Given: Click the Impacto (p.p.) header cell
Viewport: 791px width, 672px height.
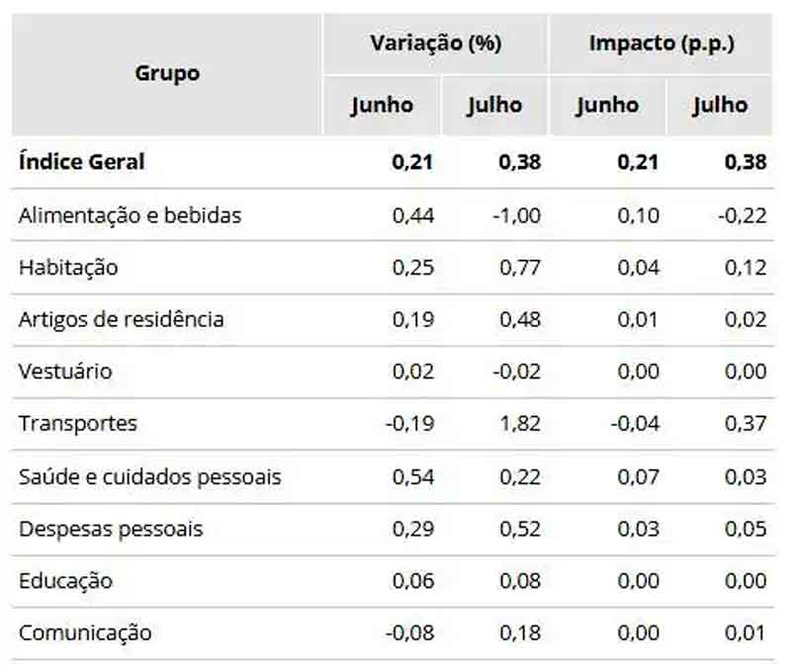Looking at the screenshot, I should click(x=661, y=43).
